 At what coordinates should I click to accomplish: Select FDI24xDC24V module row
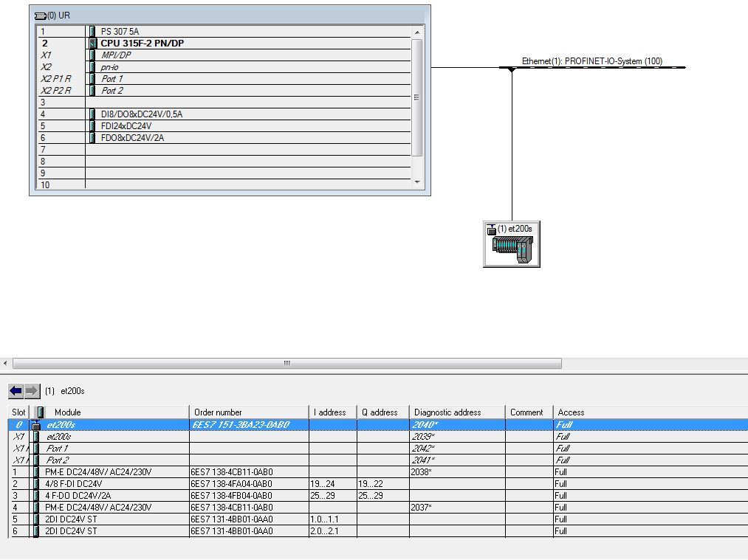[224, 126]
